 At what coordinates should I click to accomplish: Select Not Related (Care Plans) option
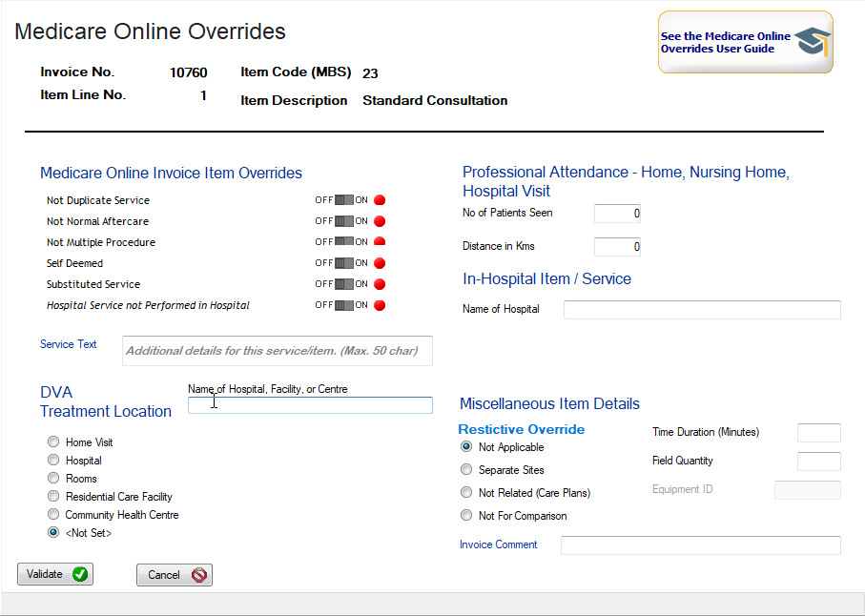(466, 492)
